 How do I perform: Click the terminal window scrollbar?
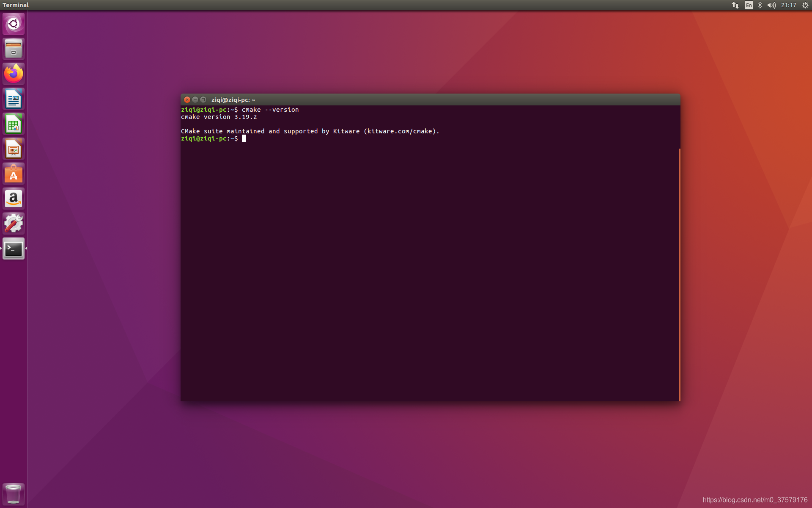pyautogui.click(x=680, y=274)
